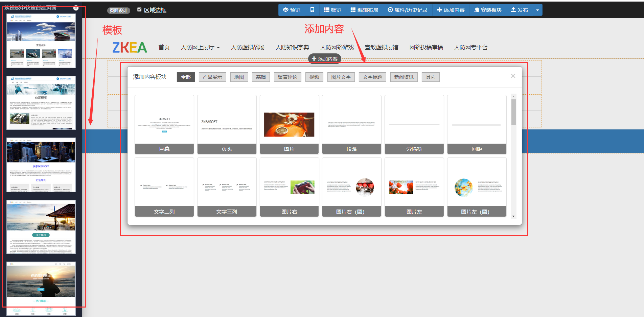Image resolution: width=644 pixels, height=317 pixels.
Task: Select the 主营业务 page template
Action: point(41,41)
